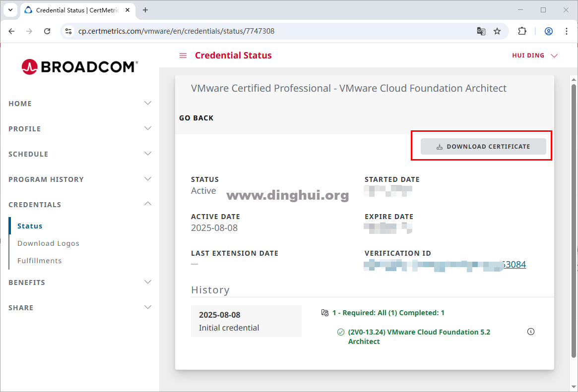
Task: Click the scrollbar up arrow
Action: click(x=574, y=79)
